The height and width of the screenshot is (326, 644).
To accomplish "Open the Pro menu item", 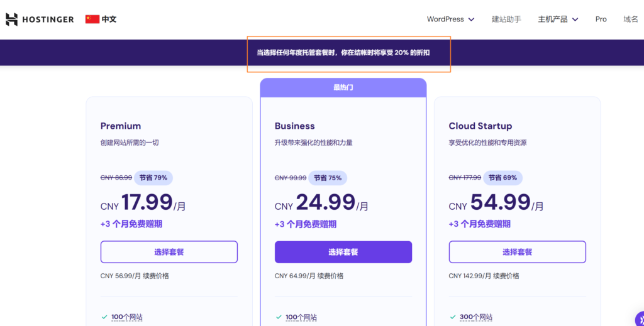I will coord(601,19).
